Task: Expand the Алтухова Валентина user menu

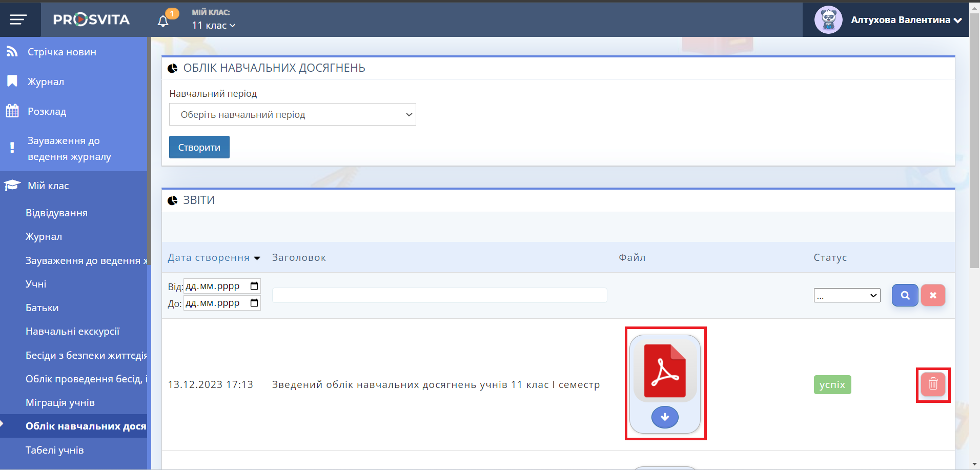Action: (906, 20)
